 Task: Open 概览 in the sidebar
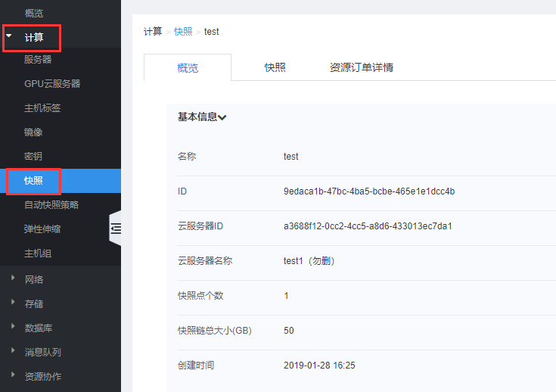[x=34, y=14]
